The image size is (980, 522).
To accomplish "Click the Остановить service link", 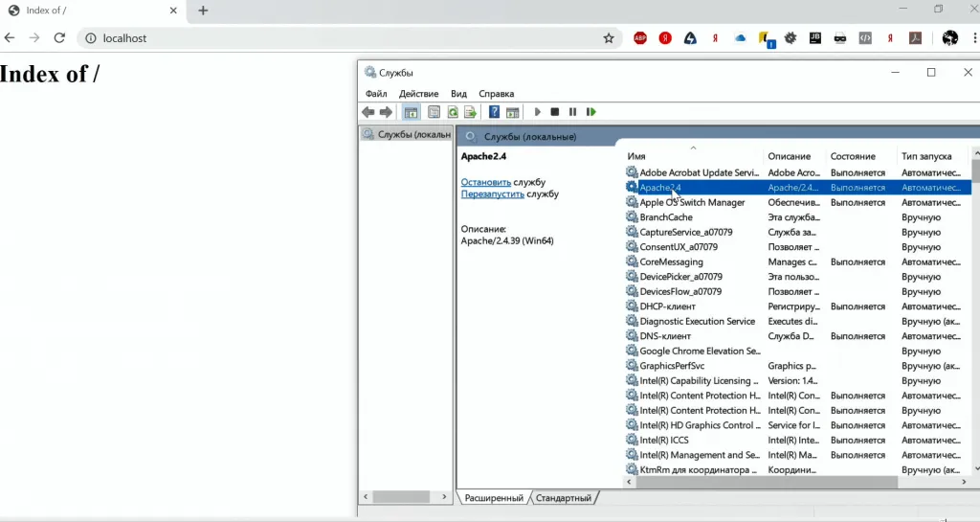I will coord(485,182).
